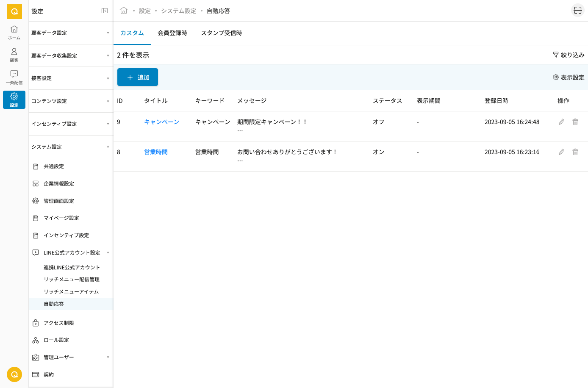Click the Home icon in left rail
The height and width of the screenshot is (388, 588).
(14, 32)
